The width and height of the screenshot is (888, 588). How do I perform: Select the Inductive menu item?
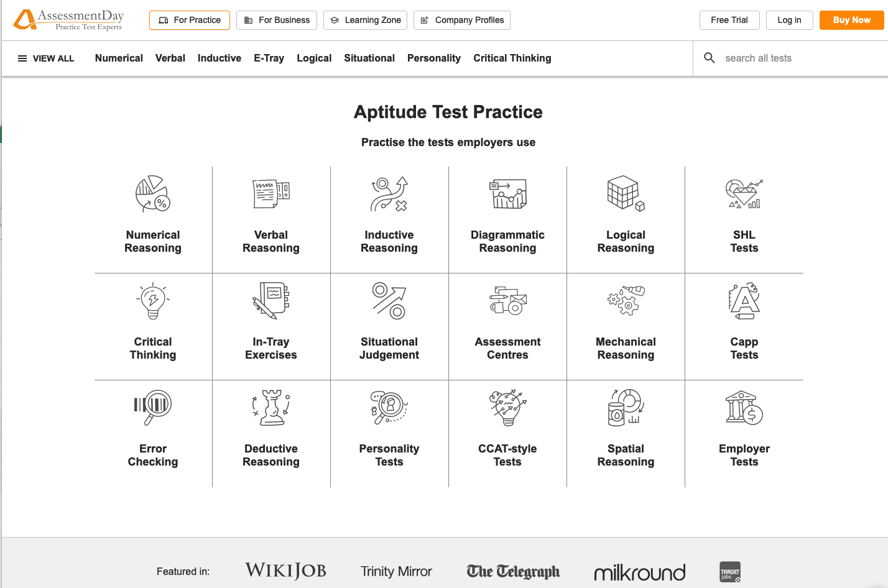point(220,58)
